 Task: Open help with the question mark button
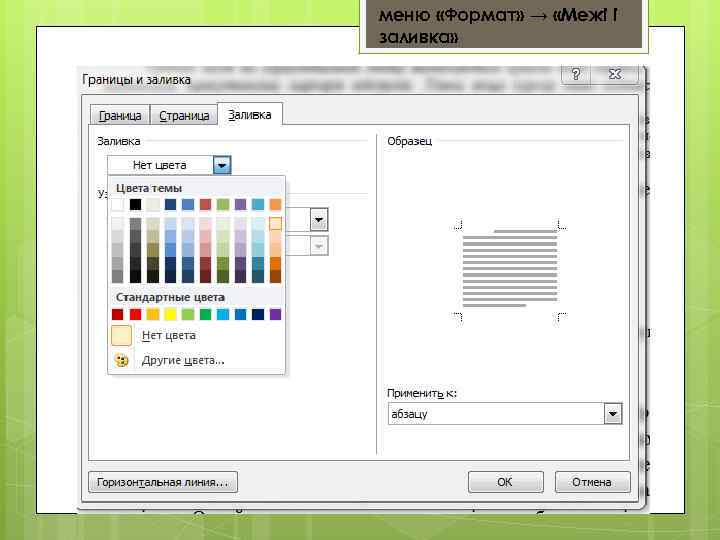click(x=576, y=74)
